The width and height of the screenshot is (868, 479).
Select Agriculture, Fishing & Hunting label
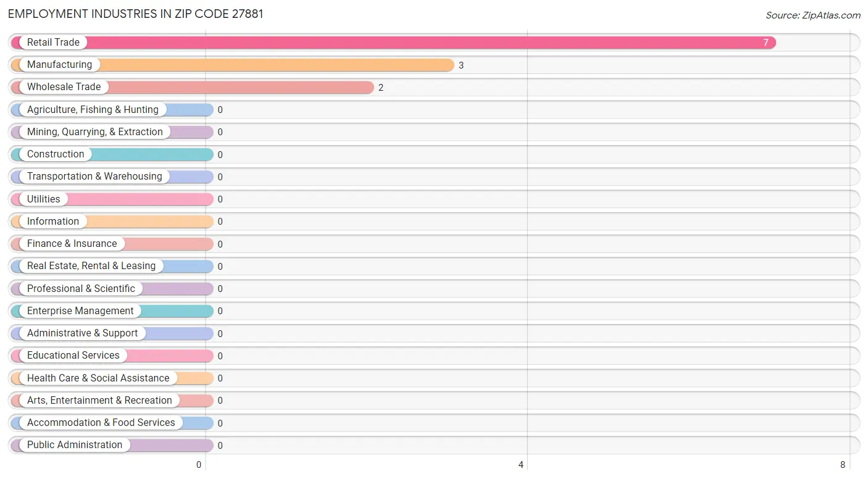pyautogui.click(x=93, y=110)
